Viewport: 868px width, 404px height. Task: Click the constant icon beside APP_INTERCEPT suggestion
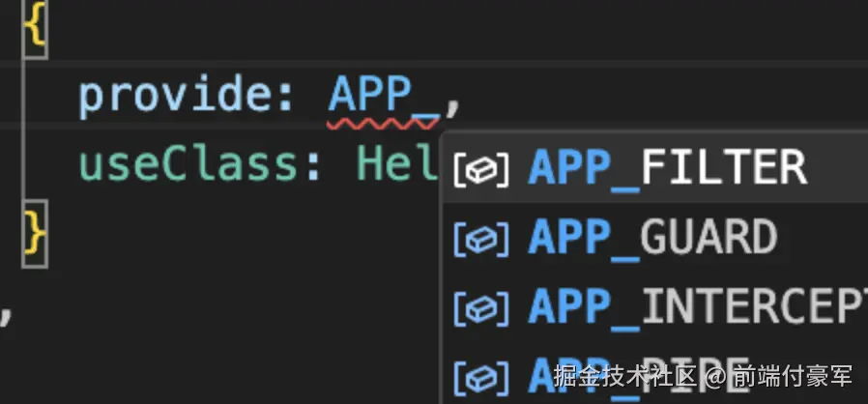tap(481, 307)
